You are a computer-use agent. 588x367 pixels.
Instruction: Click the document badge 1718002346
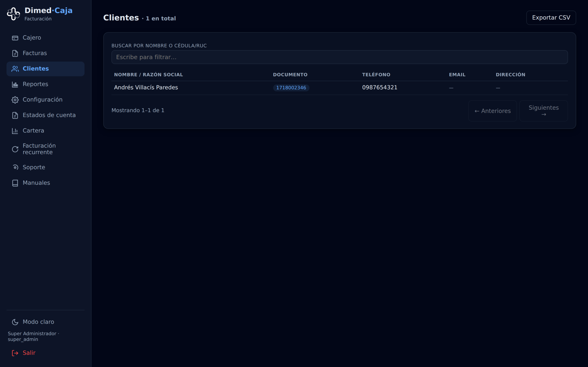point(291,88)
